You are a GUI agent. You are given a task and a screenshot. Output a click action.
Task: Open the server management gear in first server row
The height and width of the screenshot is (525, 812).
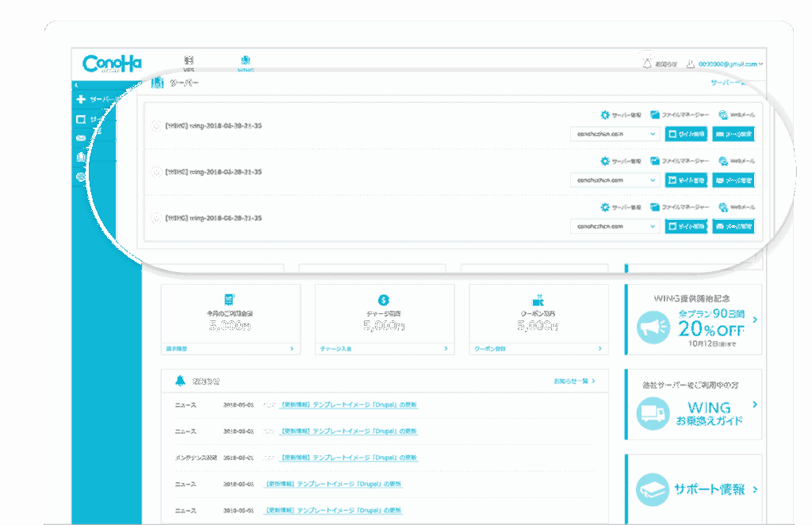[x=605, y=115]
